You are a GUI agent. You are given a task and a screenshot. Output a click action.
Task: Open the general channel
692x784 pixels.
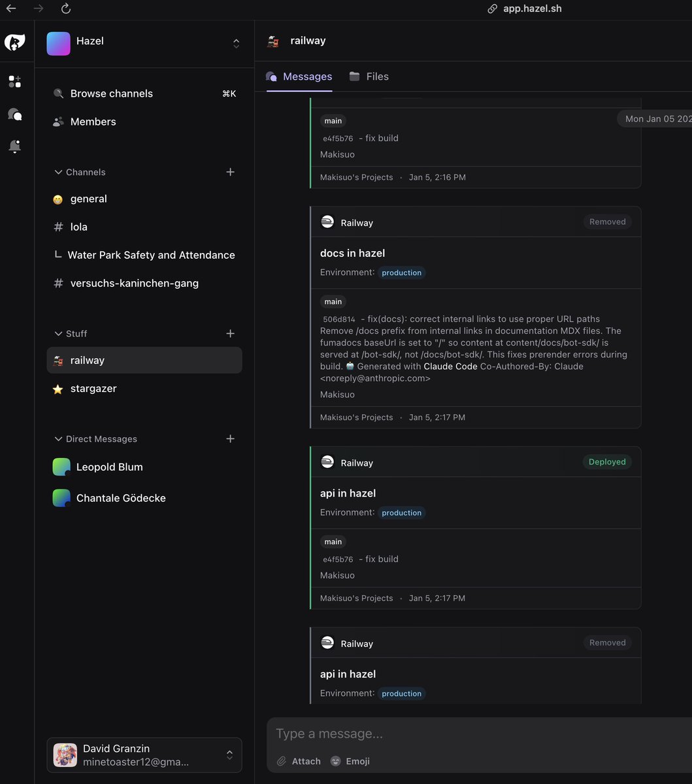(144, 199)
